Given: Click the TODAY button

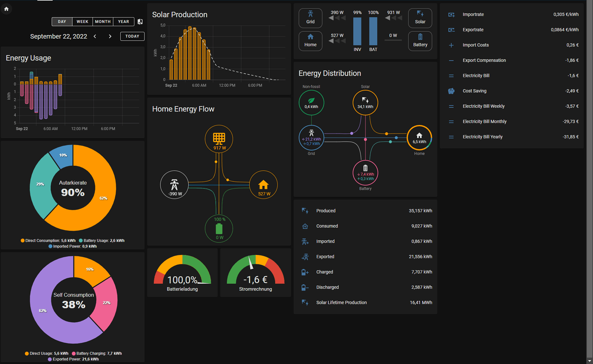Looking at the screenshot, I should click(x=132, y=36).
